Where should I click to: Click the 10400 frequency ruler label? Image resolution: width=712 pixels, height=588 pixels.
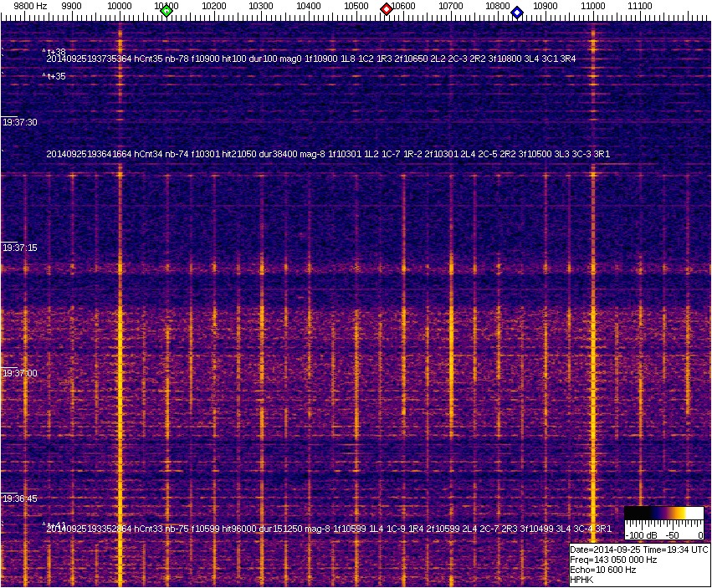click(x=309, y=6)
